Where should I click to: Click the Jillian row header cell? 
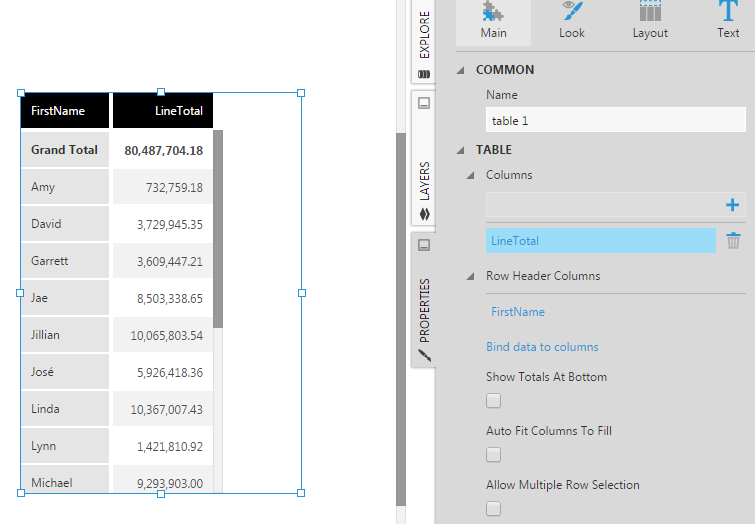(65, 335)
